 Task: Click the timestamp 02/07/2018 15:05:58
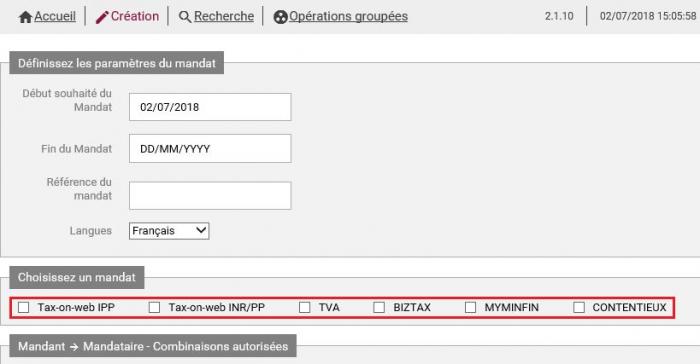click(648, 16)
